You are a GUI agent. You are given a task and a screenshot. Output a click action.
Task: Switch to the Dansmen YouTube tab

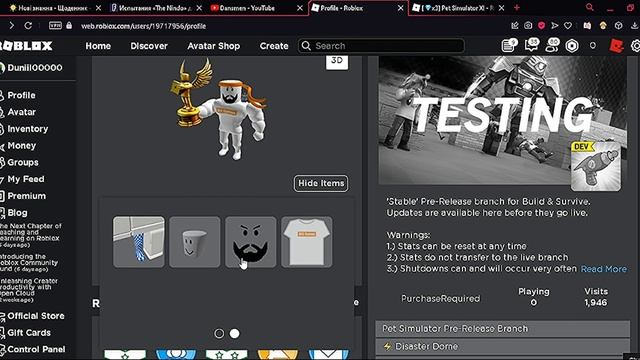pos(256,8)
